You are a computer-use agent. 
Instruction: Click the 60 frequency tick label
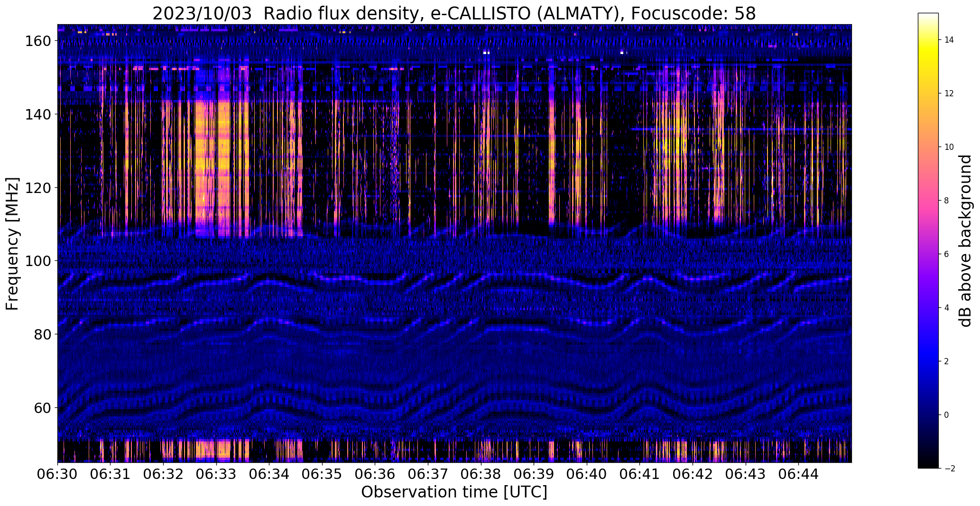click(42, 407)
